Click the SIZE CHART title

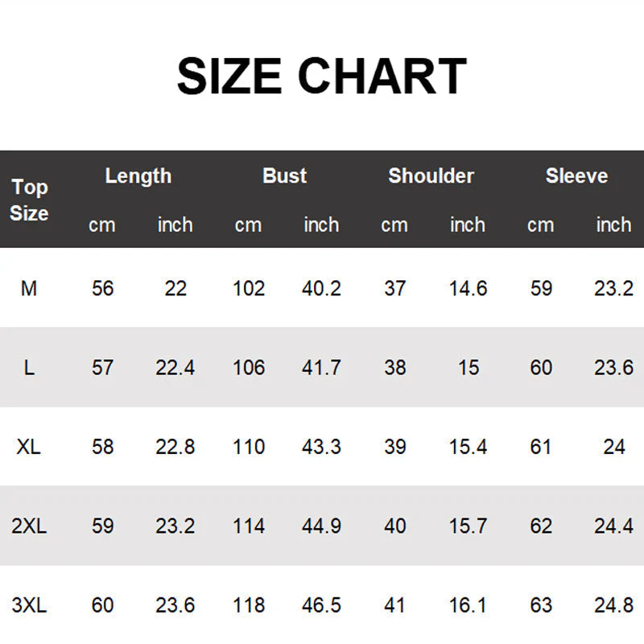pyautogui.click(x=321, y=76)
